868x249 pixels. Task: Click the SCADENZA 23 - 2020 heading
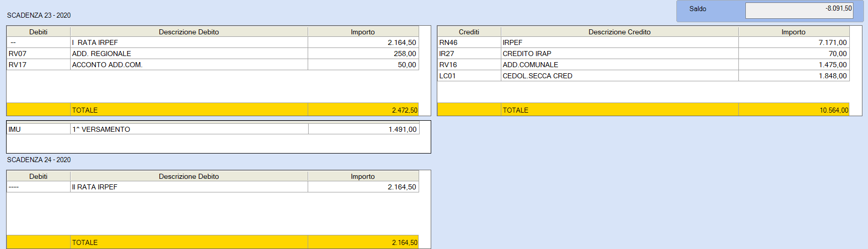coord(39,15)
